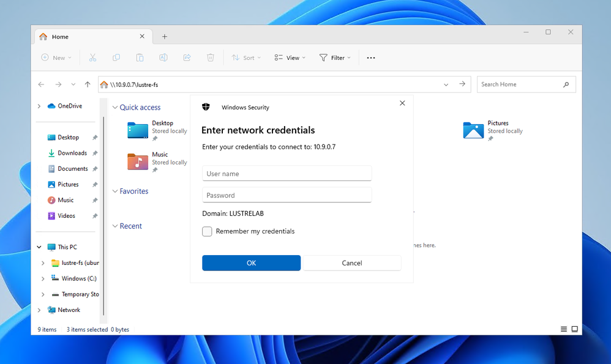Check Remember my credentials

(x=207, y=231)
